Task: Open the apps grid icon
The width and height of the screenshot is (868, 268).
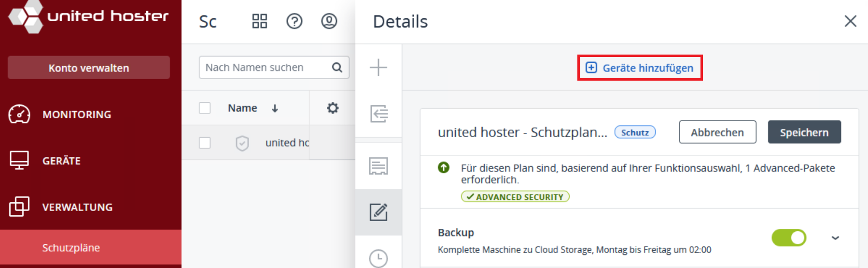Action: [260, 21]
